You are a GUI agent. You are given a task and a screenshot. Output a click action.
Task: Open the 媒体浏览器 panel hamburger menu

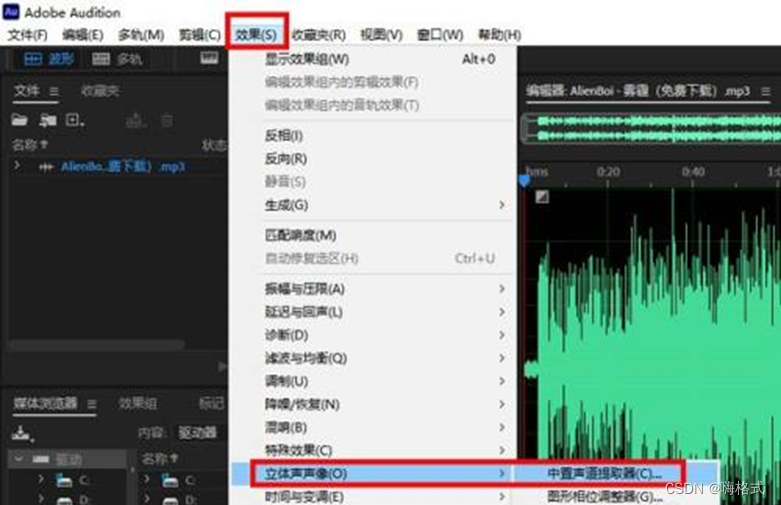click(92, 404)
